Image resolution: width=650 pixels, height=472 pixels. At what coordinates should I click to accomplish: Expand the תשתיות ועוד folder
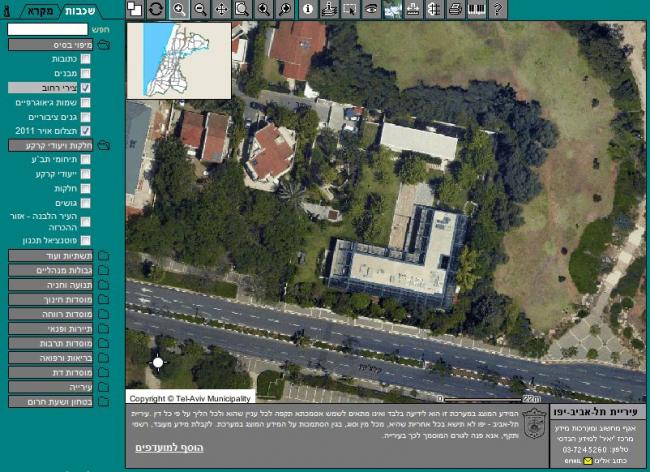60,256
